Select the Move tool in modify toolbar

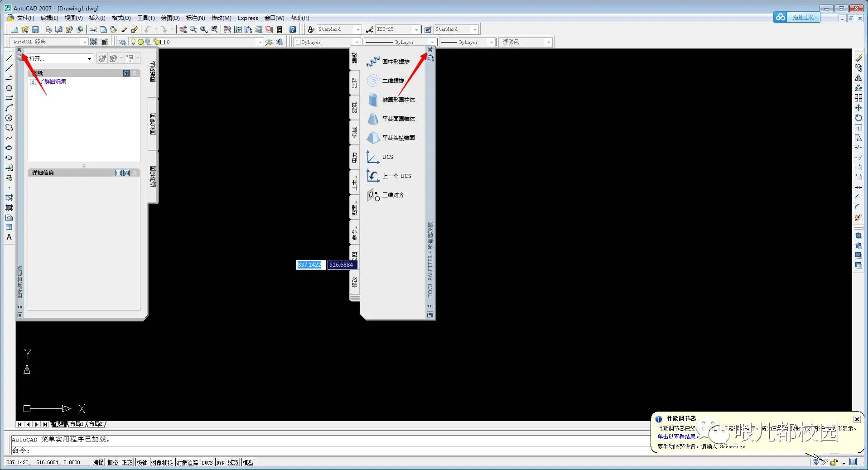pos(858,108)
